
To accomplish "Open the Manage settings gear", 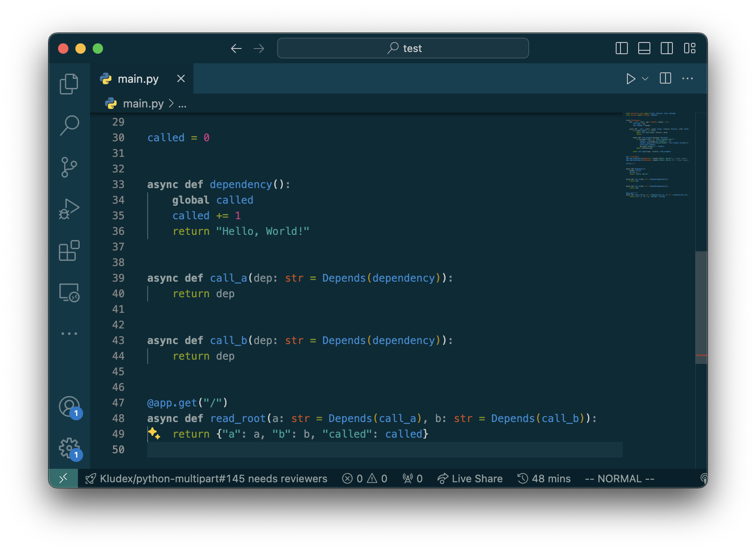I will [x=69, y=448].
